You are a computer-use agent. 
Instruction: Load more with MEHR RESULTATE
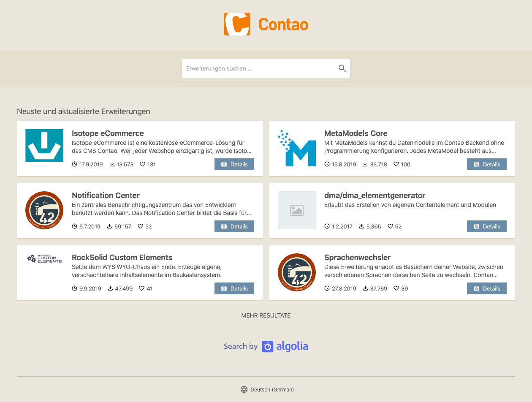pos(266,315)
